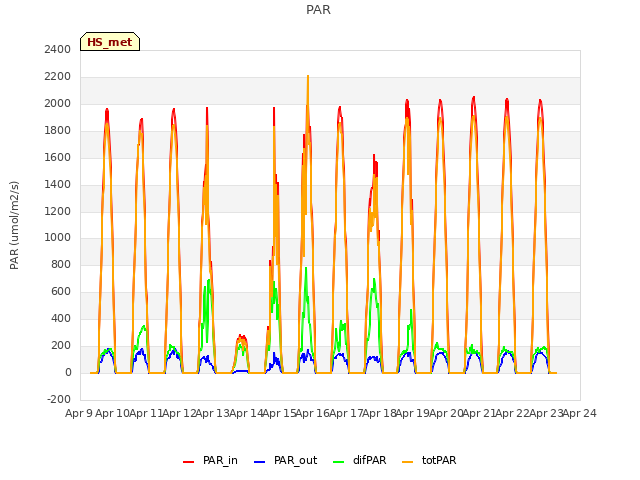Click the y-axis label PAR (umol/m2/s)
Image resolution: width=640 pixels, height=480 pixels.
coord(14,225)
